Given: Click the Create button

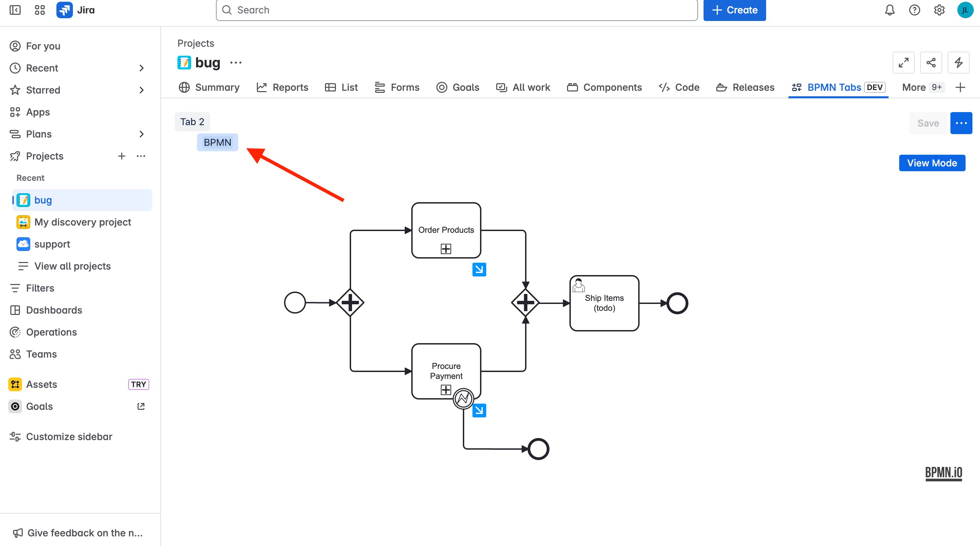Looking at the screenshot, I should pos(734,10).
